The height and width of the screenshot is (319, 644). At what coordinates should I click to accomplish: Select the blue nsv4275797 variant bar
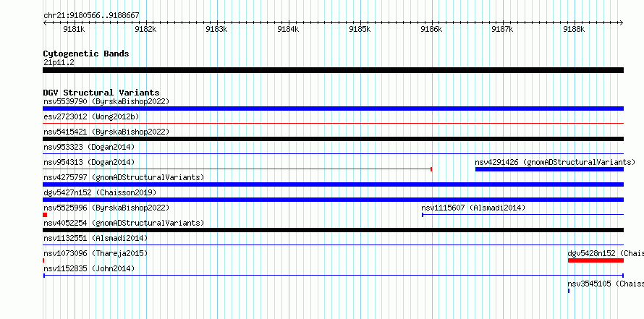[333, 184]
